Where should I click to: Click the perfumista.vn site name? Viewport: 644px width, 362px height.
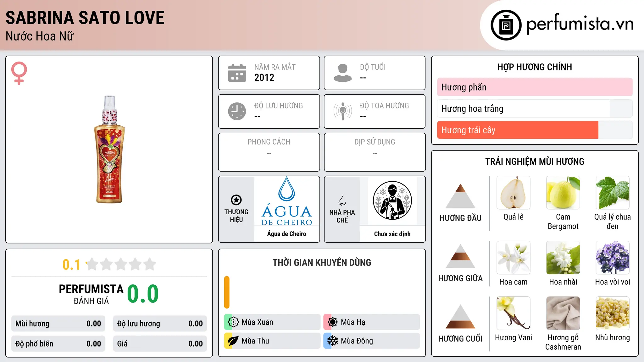pos(580,24)
